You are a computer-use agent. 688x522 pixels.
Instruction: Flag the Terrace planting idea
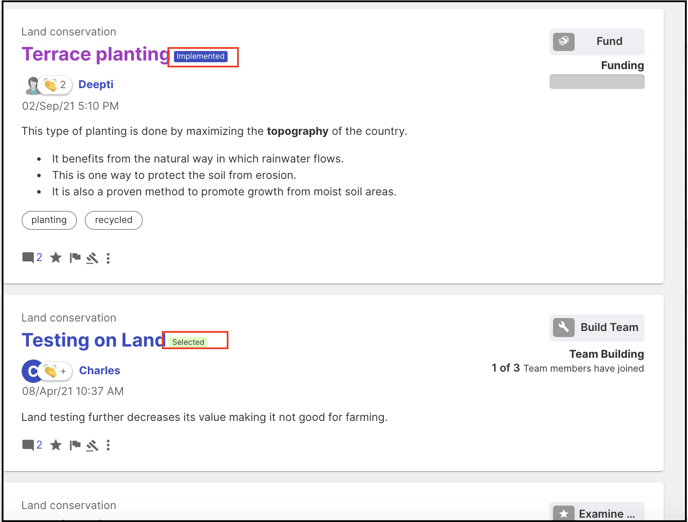click(75, 257)
